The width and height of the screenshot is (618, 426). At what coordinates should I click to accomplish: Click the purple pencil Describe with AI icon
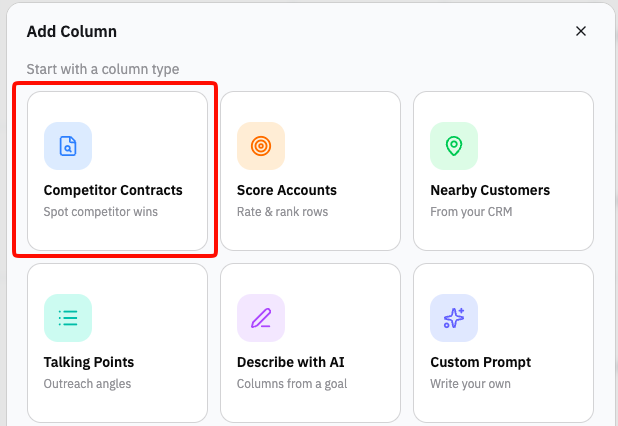[x=261, y=318]
